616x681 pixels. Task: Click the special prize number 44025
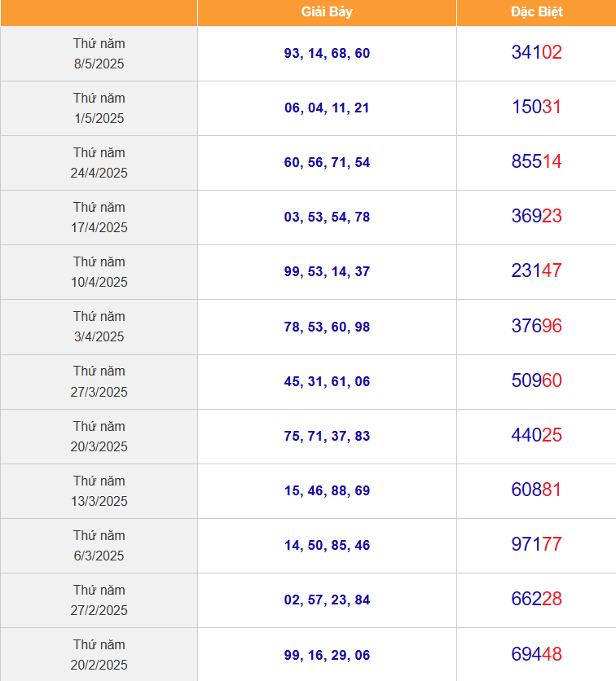point(536,435)
